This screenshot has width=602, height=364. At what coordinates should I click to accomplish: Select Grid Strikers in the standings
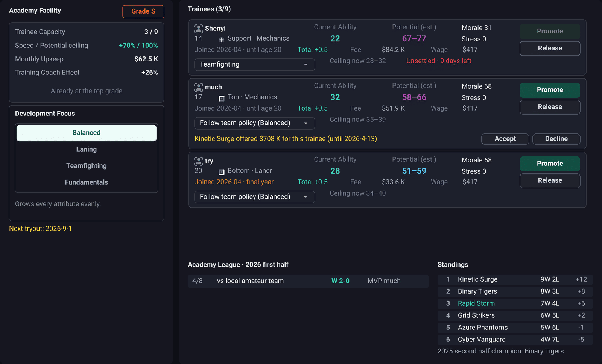click(515, 315)
